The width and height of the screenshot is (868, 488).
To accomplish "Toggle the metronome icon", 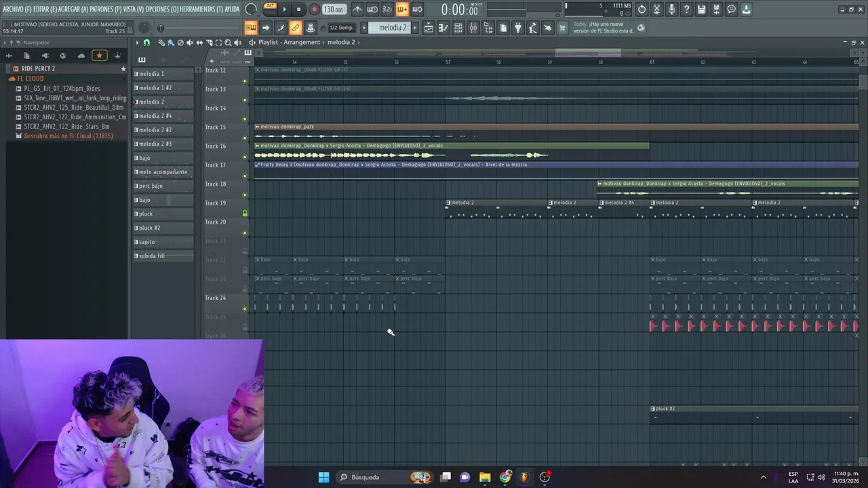I will point(359,9).
